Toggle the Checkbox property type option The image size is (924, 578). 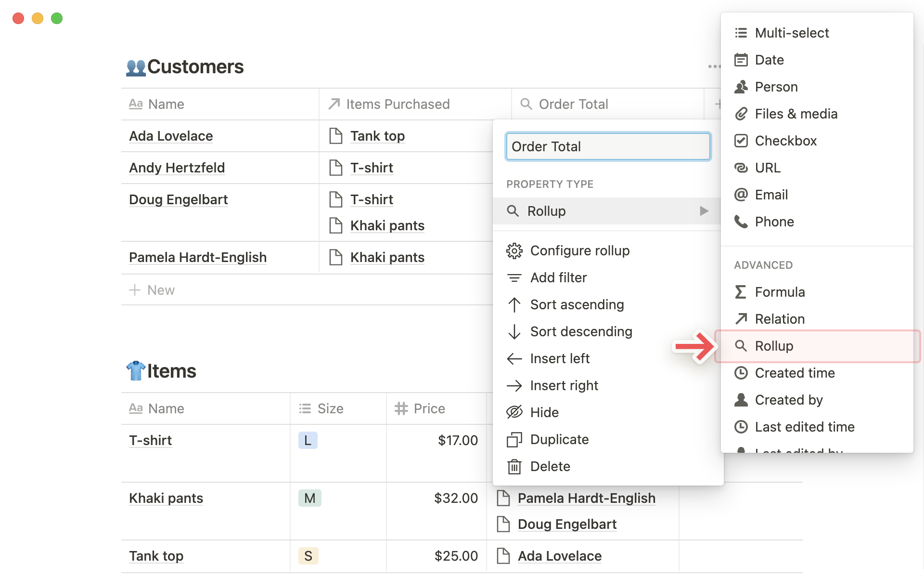pos(785,141)
